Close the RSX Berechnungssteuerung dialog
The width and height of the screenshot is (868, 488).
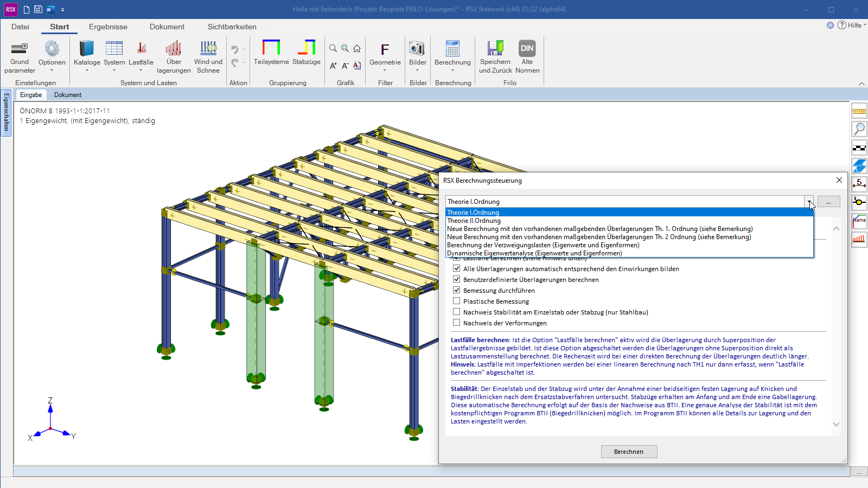click(x=839, y=180)
